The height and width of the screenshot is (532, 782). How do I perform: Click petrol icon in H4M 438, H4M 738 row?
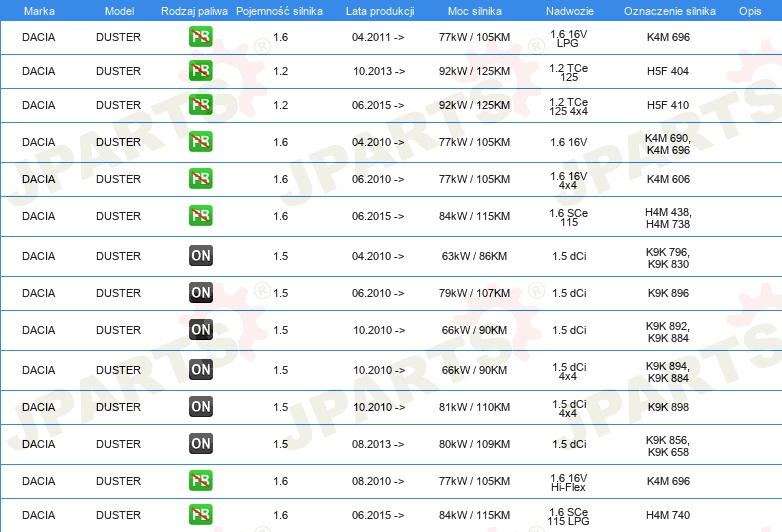click(x=200, y=215)
